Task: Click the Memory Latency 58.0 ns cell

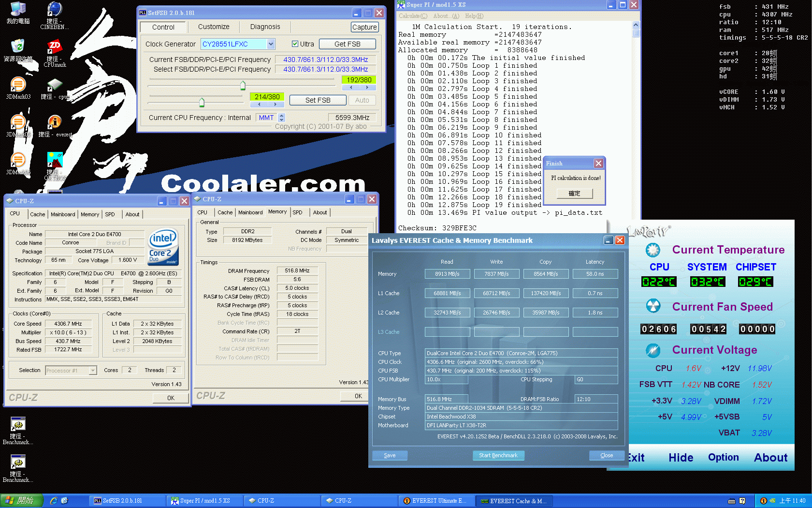Action: pos(595,274)
